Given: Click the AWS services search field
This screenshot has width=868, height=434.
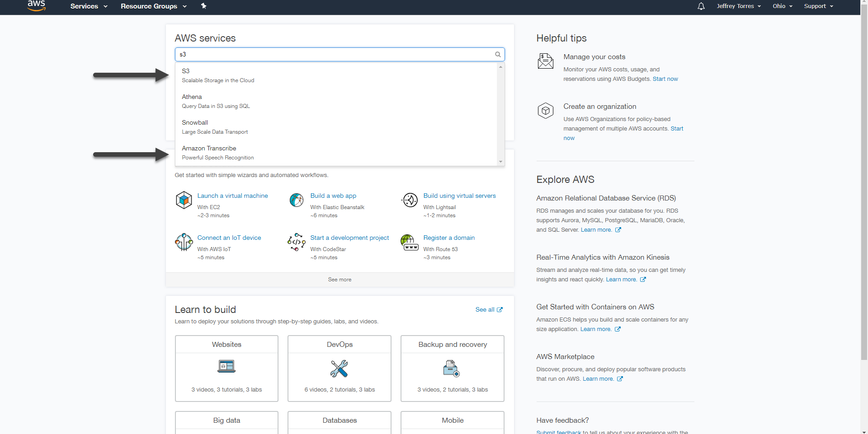Looking at the screenshot, I should [340, 54].
